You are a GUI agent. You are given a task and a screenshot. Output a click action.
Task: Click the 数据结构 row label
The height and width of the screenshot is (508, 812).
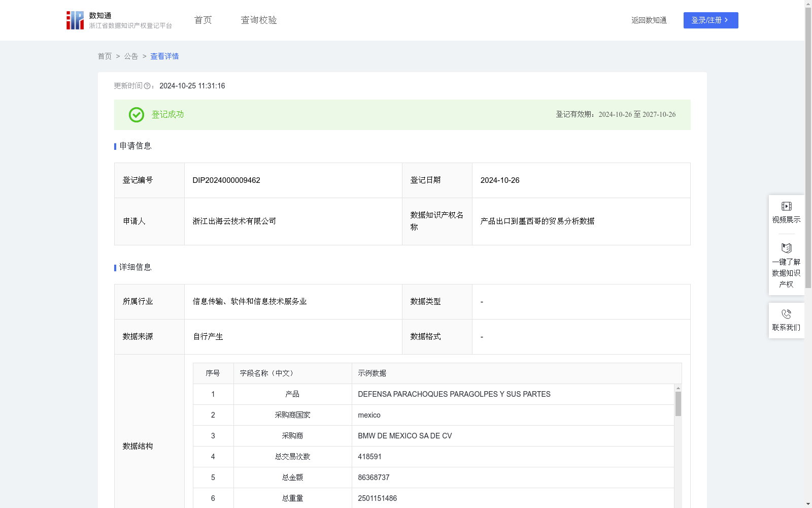tap(138, 446)
